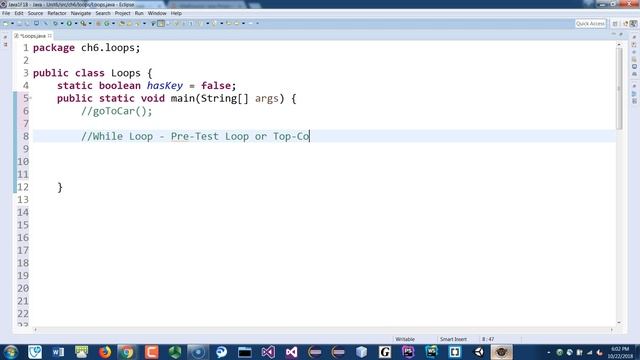Open the New file dropdown arrow
Viewport: 640px width, 360px height.
click(x=12, y=23)
